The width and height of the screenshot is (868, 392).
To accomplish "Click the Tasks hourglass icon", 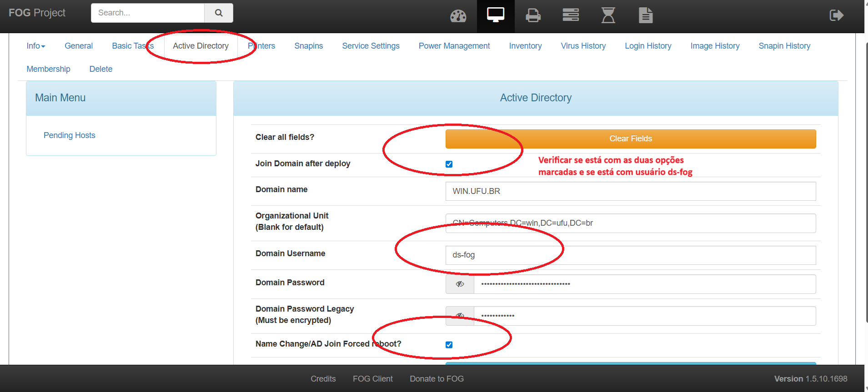I will [608, 15].
